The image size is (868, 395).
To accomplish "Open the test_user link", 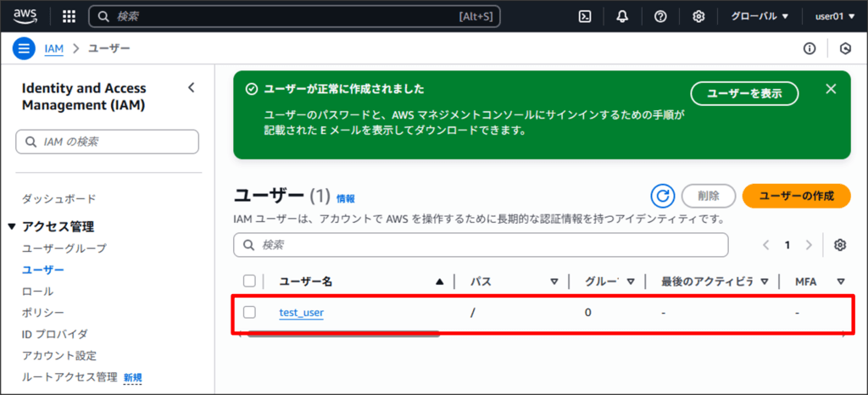I will tap(301, 313).
